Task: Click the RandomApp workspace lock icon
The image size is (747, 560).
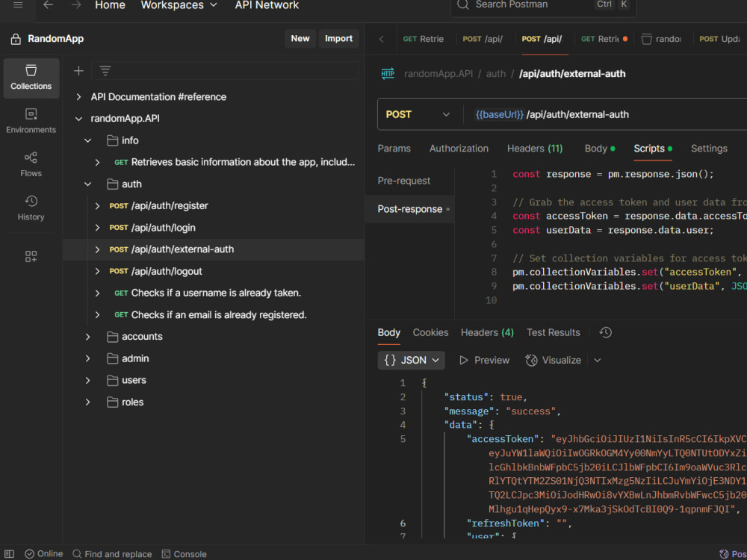Action: pos(16,39)
